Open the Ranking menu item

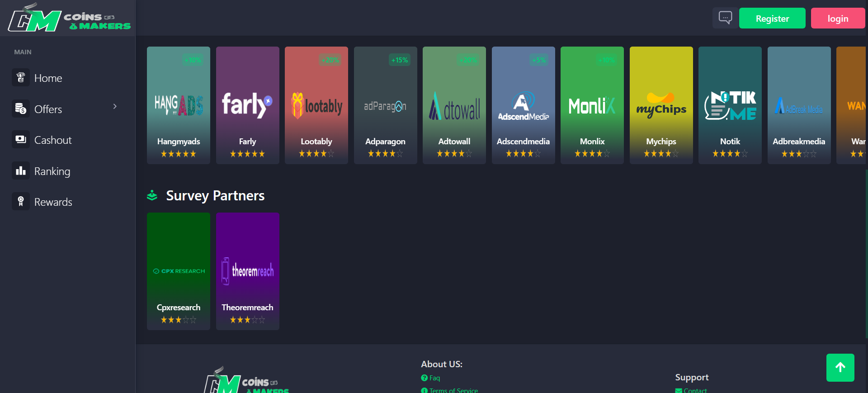point(52,171)
